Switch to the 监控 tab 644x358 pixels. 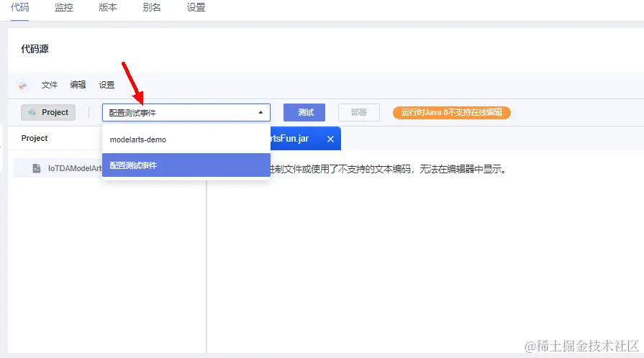pos(63,7)
